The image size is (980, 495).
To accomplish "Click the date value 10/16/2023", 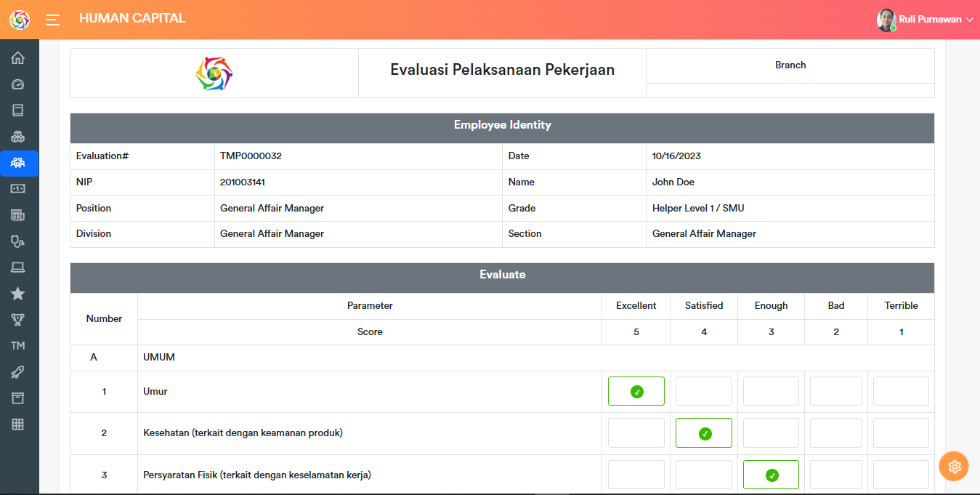I will 676,156.
